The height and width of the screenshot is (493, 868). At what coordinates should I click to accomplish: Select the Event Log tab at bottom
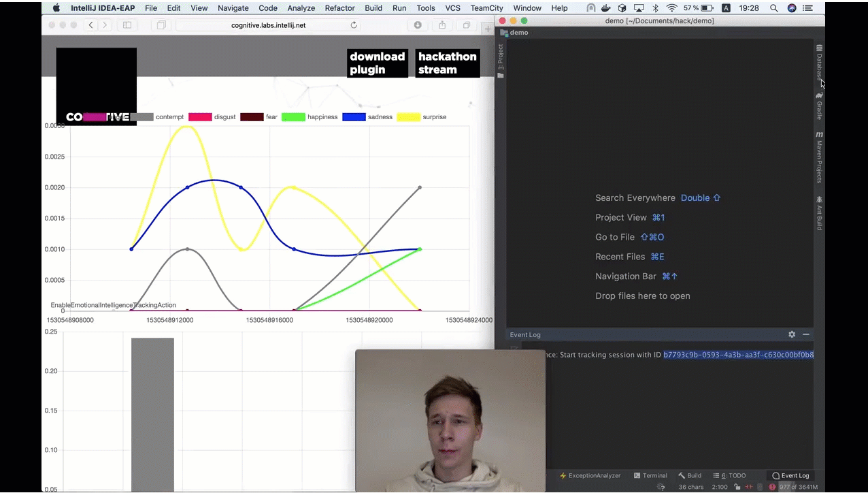point(790,475)
